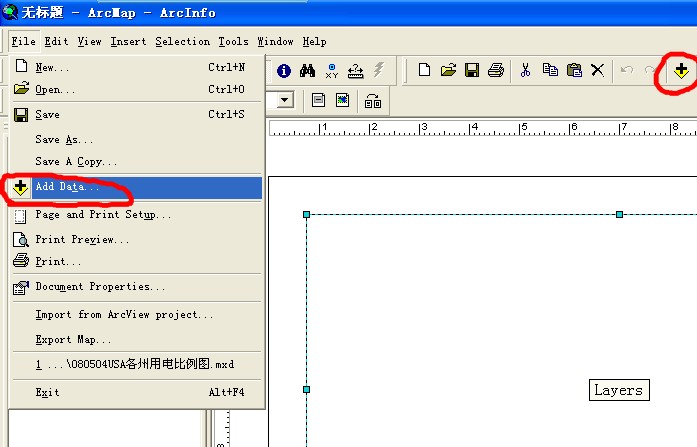This screenshot has width=697, height=447.
Task: Click the Toggle Draft Mode layout icon
Action: coord(318,100)
